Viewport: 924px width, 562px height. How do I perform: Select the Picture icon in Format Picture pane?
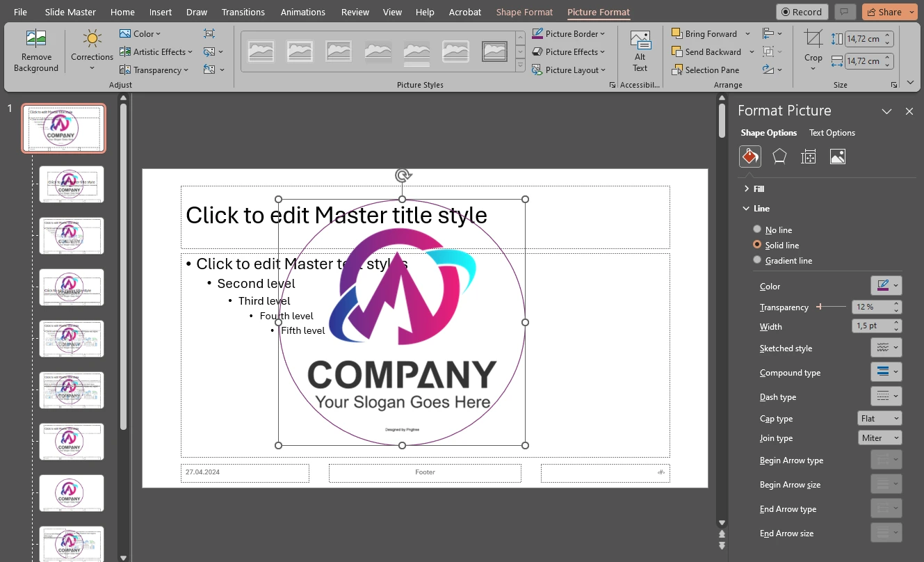point(837,156)
